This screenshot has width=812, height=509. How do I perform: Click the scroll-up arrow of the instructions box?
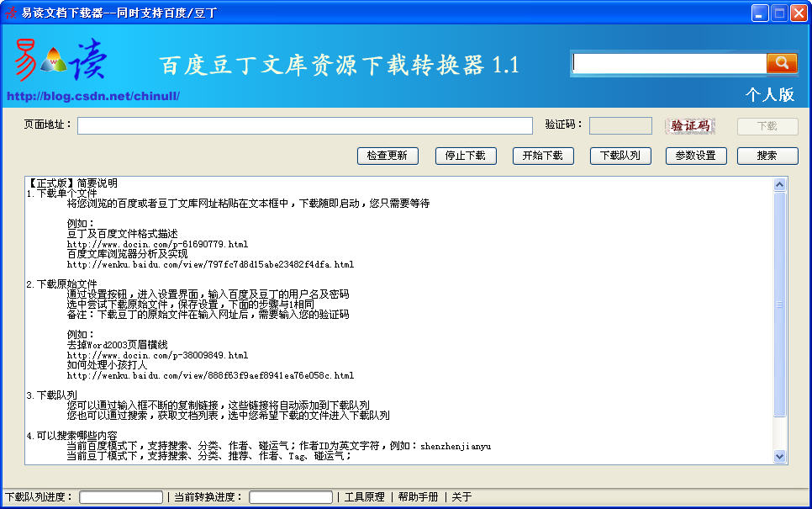(x=779, y=184)
